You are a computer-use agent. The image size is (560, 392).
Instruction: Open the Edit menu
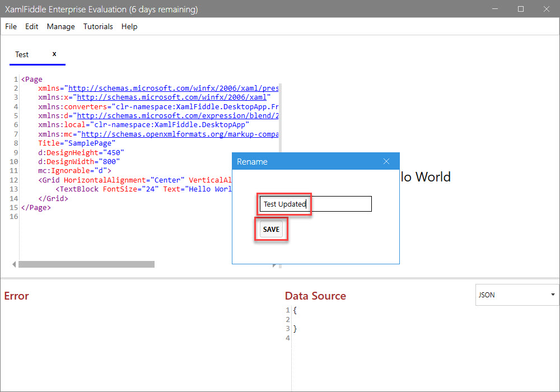tap(31, 26)
